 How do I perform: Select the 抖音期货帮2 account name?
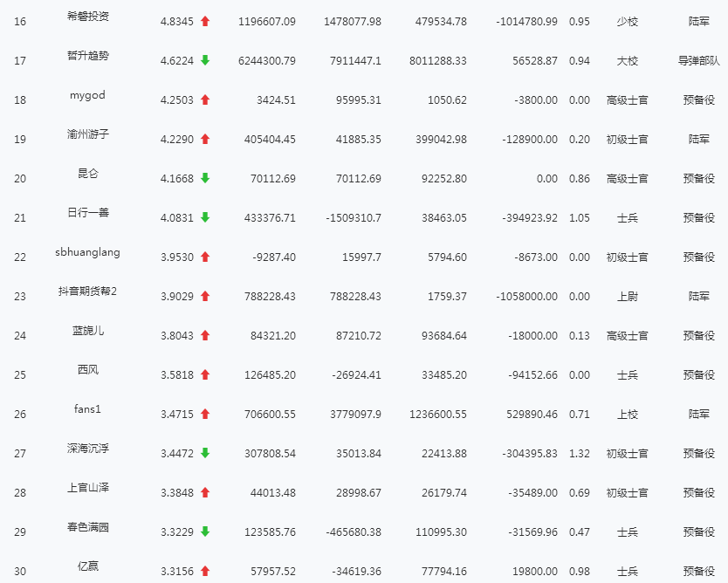(x=88, y=291)
